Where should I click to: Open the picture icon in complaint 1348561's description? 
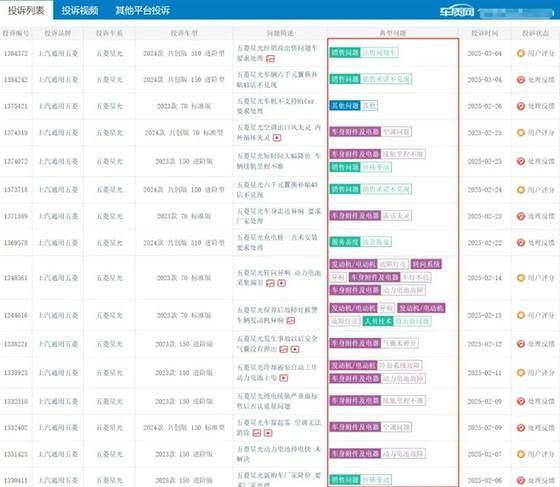tap(270, 283)
